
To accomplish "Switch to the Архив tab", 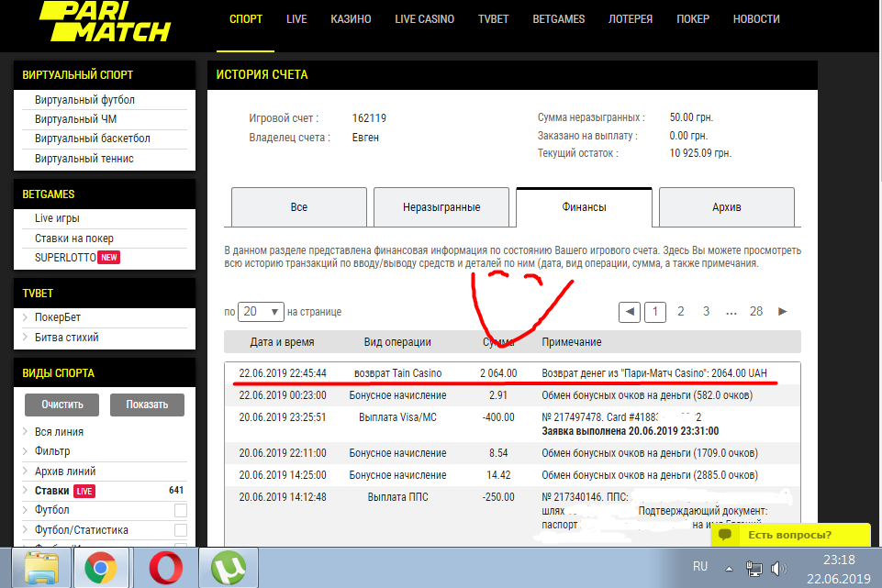I will click(x=726, y=207).
